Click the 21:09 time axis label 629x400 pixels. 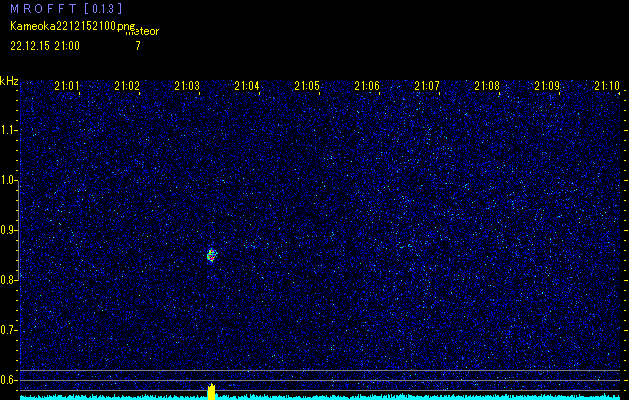coord(547,86)
